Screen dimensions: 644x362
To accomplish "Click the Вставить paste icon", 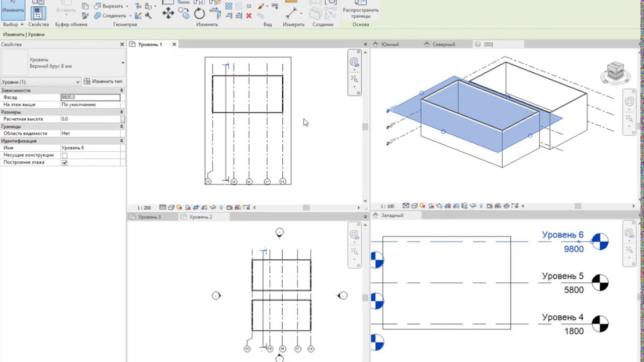I will click(66, 9).
